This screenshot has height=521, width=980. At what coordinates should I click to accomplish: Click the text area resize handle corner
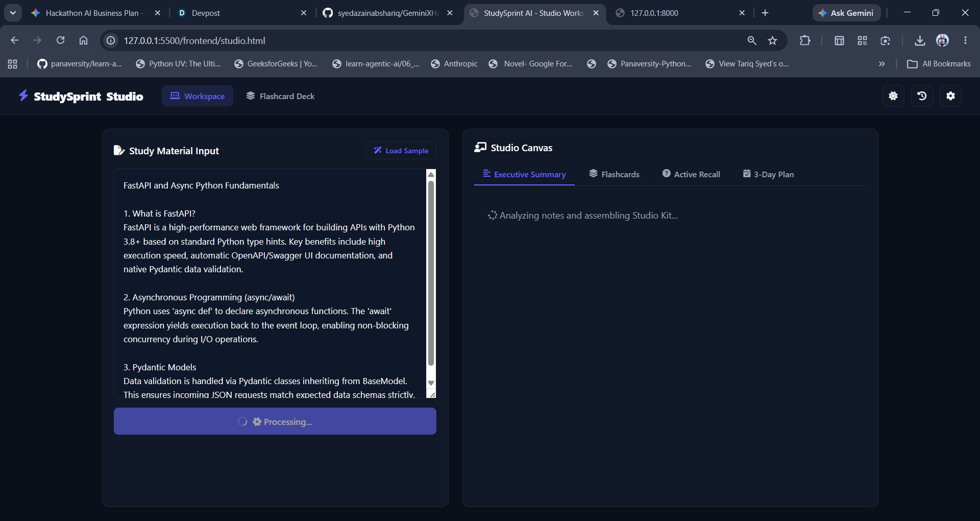click(432, 394)
